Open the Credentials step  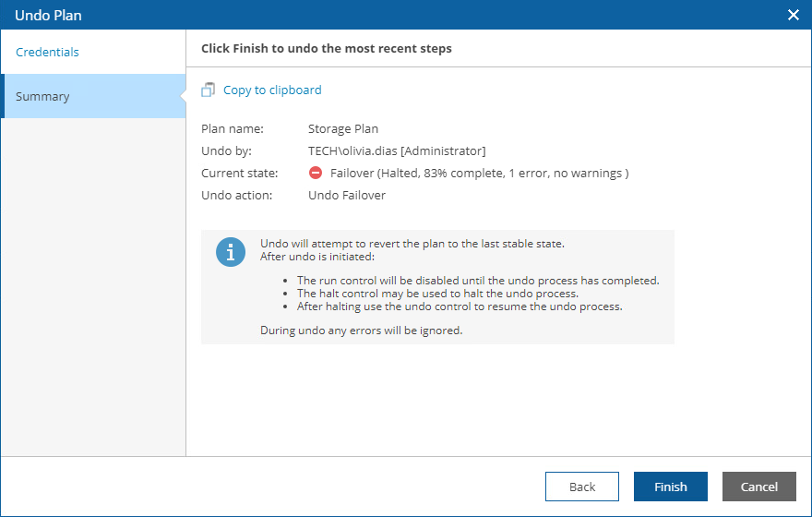(x=47, y=53)
